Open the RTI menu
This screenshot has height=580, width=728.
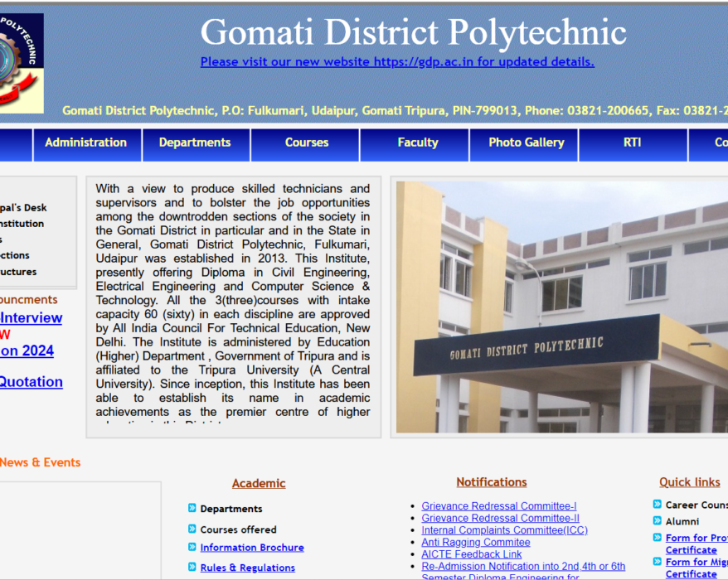tap(633, 145)
